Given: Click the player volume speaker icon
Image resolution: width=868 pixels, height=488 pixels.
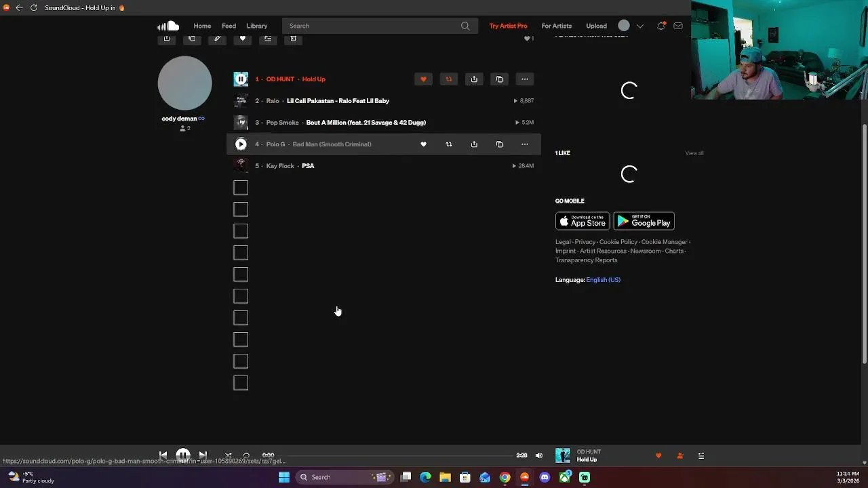Looking at the screenshot, I should 539,455.
